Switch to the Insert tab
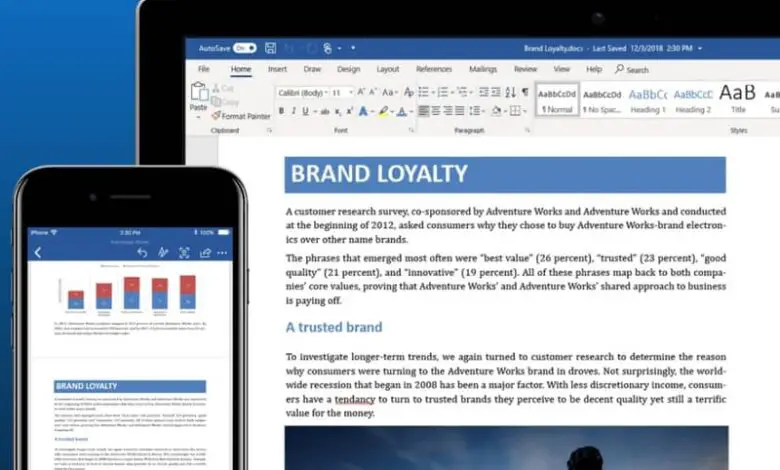The width and height of the screenshot is (780, 470). click(277, 69)
